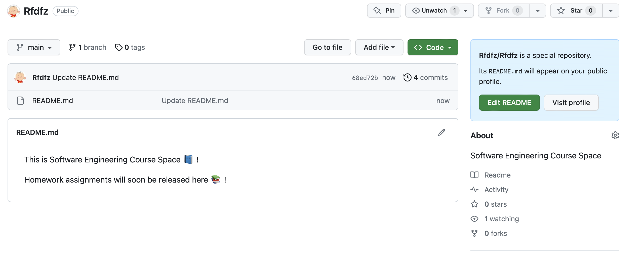Expand the green Code dropdown
This screenshot has width=644, height=260.
(x=433, y=47)
